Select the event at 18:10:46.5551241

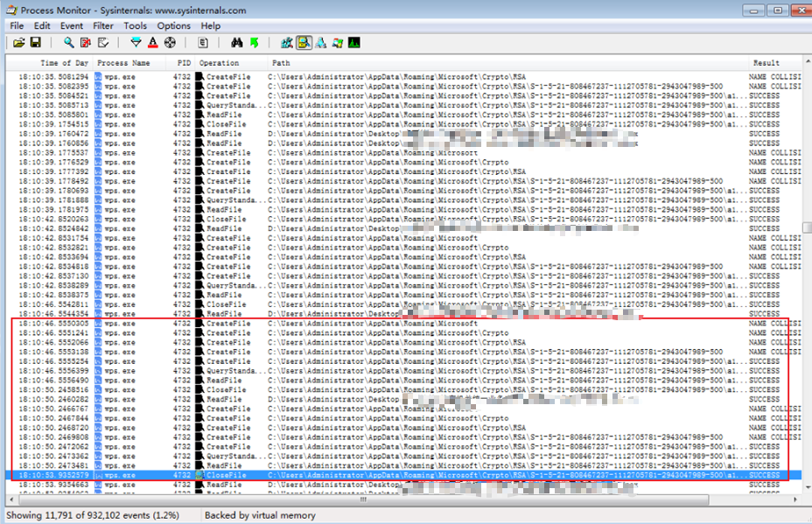click(x=404, y=333)
